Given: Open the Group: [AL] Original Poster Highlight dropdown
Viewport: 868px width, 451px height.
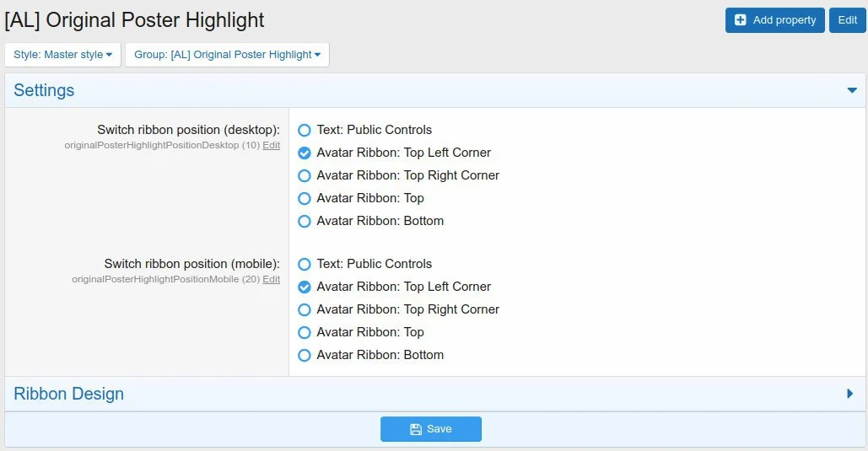Looking at the screenshot, I should click(227, 55).
